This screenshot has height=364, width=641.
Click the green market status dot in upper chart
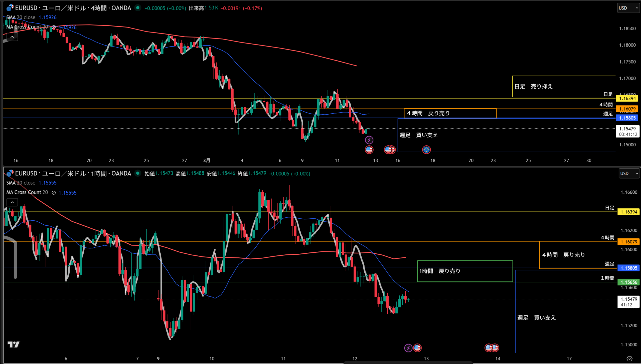coord(138,8)
